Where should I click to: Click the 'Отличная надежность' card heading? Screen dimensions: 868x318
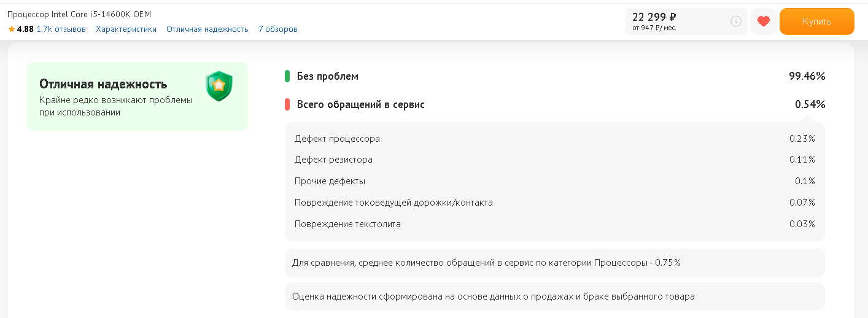point(103,84)
